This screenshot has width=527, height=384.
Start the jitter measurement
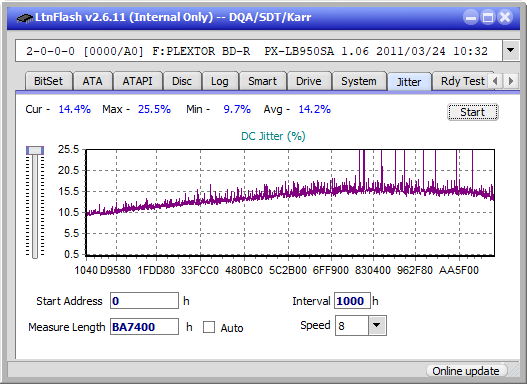473,112
